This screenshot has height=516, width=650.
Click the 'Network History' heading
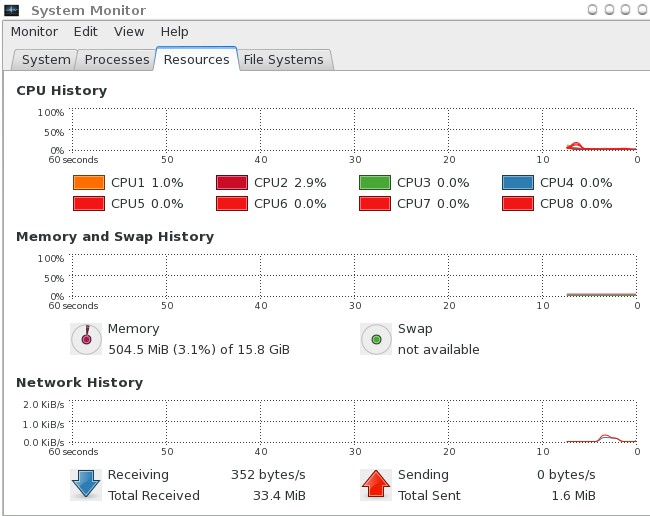(80, 382)
